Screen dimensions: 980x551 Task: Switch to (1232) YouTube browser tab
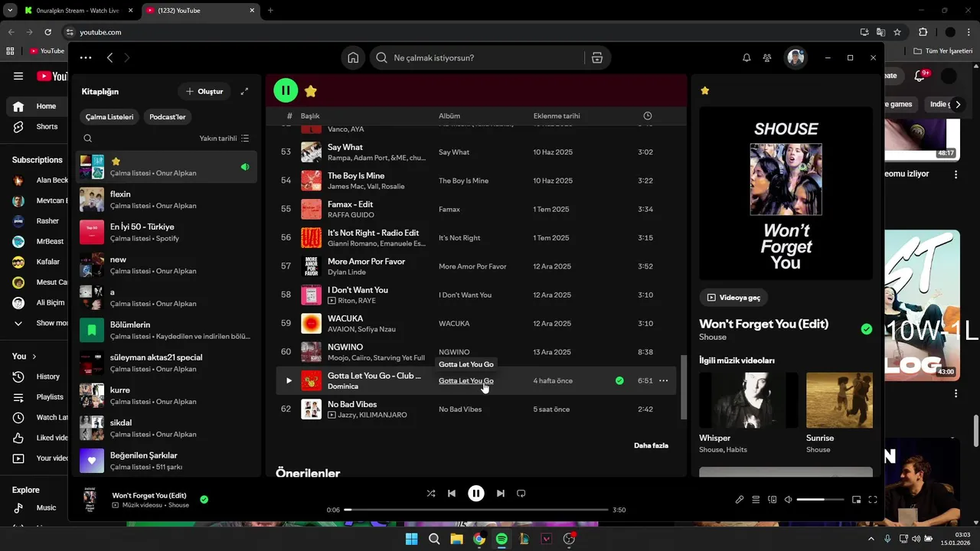pos(199,11)
